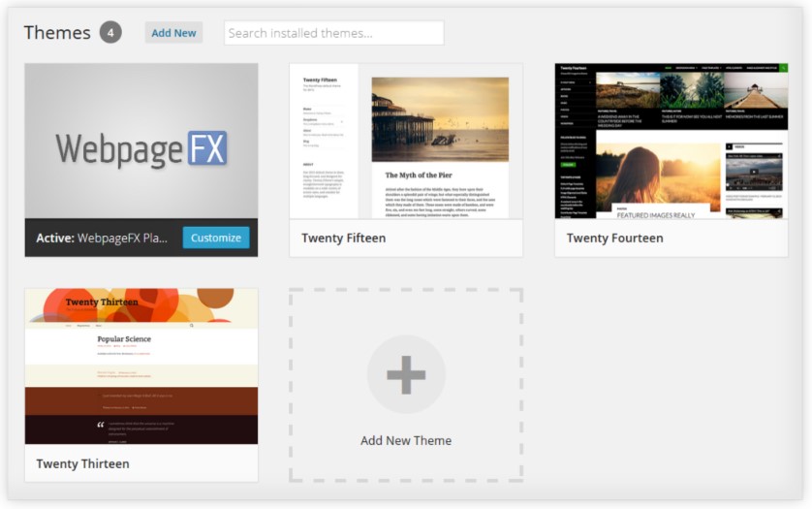Screen dimensions: 812x509
Task: Click the Twenty Fourteen theme name
Action: point(614,238)
